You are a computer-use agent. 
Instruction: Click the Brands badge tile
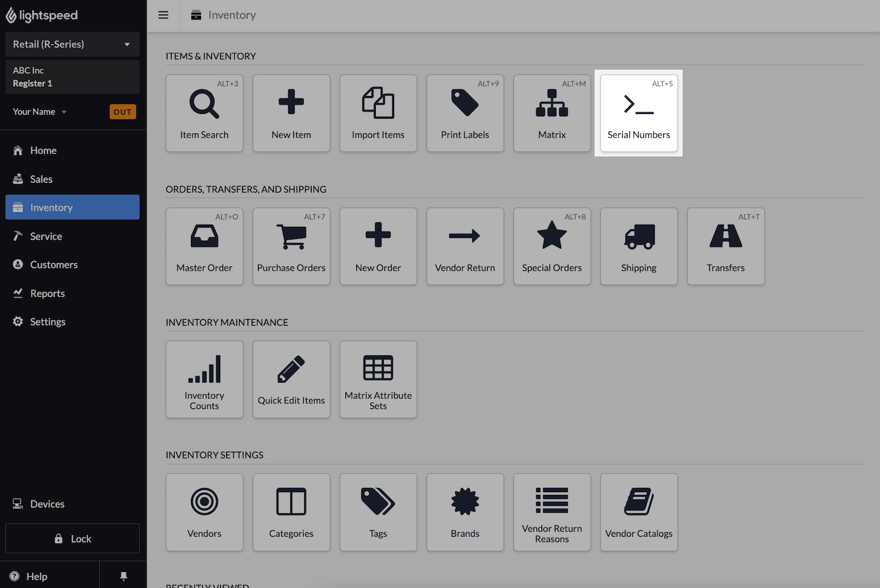tap(465, 512)
